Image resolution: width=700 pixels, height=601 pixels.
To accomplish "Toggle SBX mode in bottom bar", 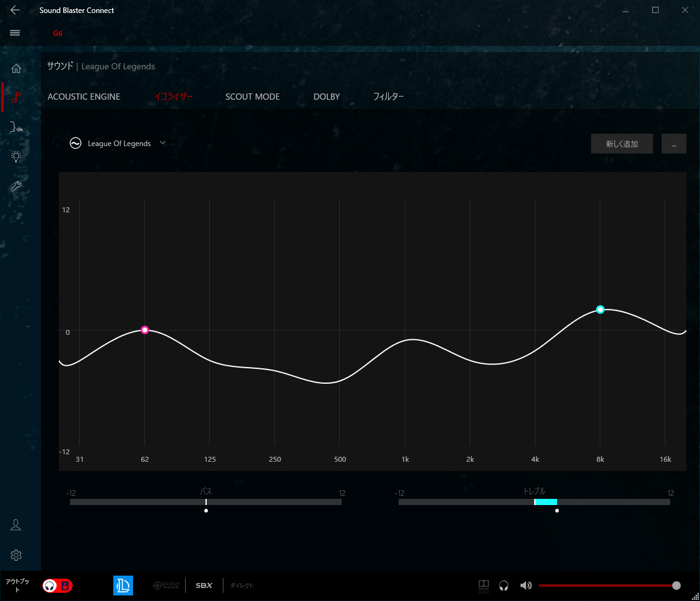I will tap(204, 586).
